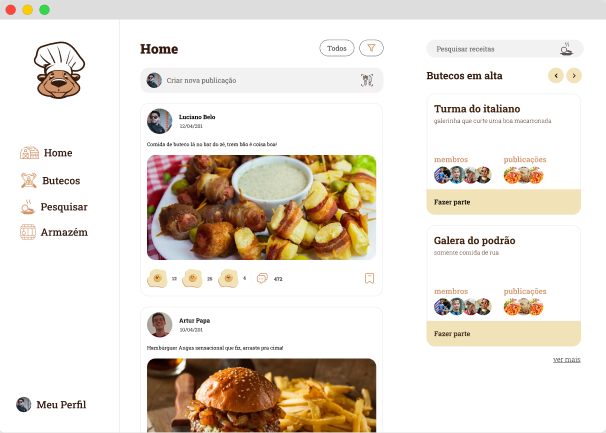Bookmark Luciano Belo's post
Screen dimensions: 606x433
tap(369, 278)
